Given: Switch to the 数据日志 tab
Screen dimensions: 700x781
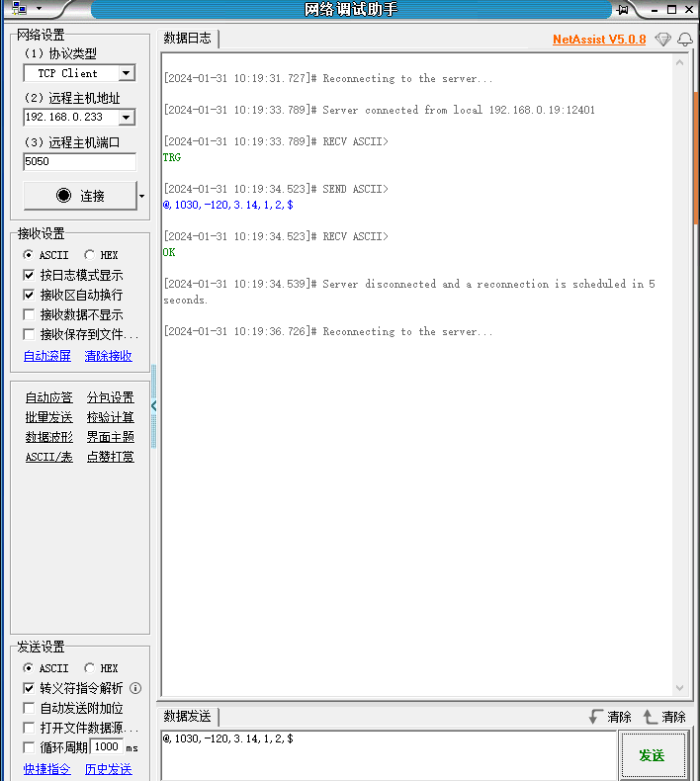Looking at the screenshot, I should (188, 39).
